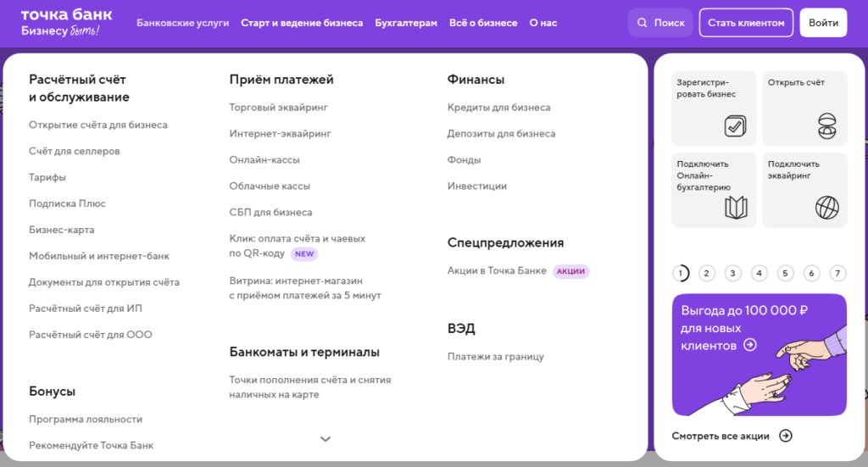The width and height of the screenshot is (868, 467).
Task: Open the Старт и ведение бизнеса menu
Action: [x=302, y=23]
